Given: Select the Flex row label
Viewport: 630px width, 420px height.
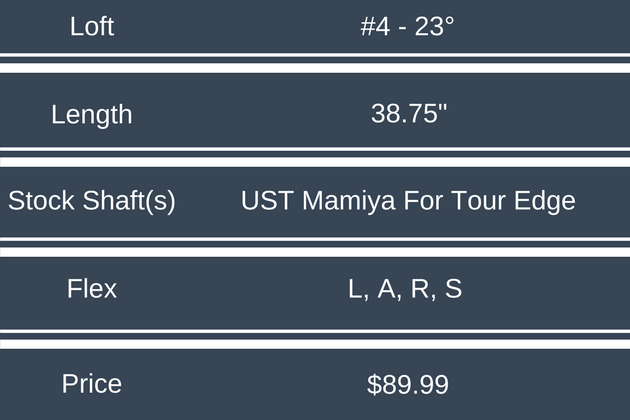Looking at the screenshot, I should 92,289.
